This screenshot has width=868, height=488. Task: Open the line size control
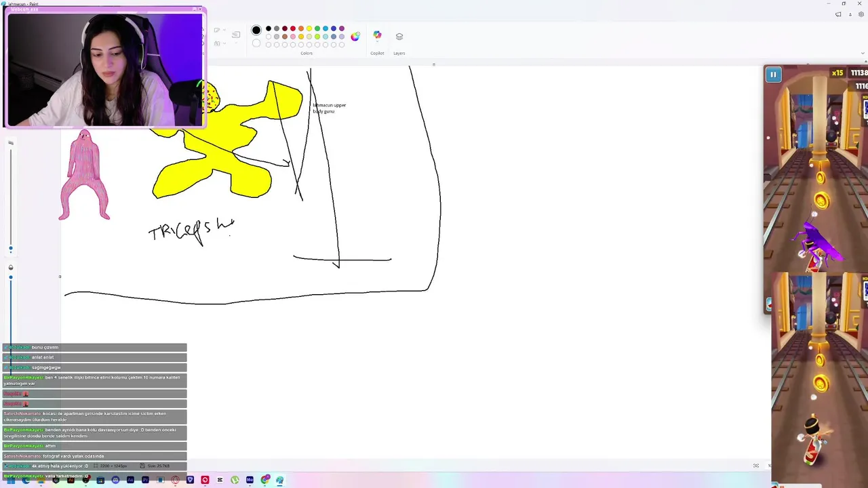coord(236,35)
